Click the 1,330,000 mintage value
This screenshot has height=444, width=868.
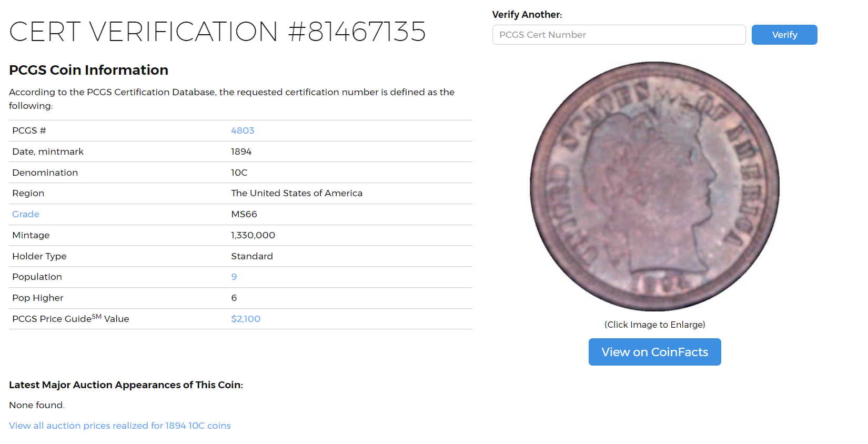click(253, 235)
